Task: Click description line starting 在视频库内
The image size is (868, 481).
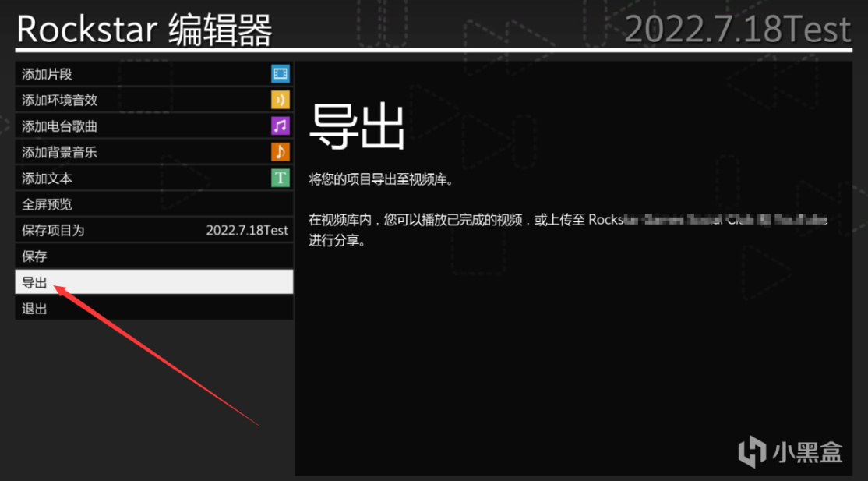Action: pos(568,219)
